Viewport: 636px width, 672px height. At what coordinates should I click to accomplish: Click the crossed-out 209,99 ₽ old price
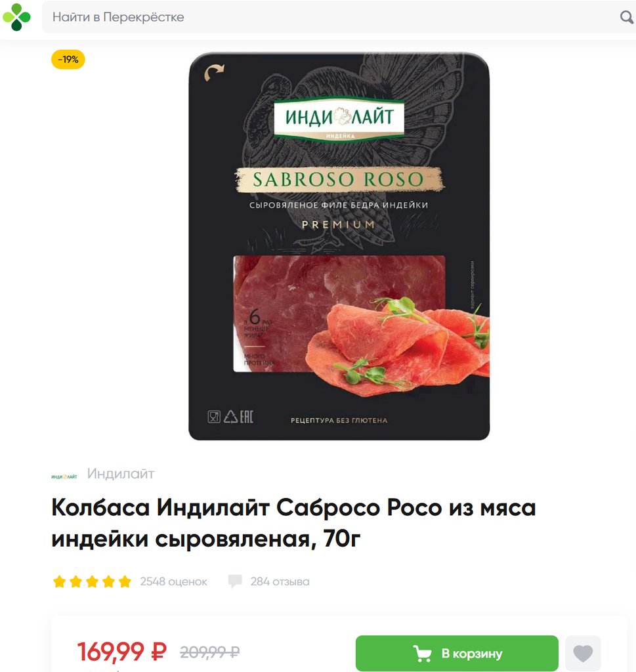click(x=209, y=652)
